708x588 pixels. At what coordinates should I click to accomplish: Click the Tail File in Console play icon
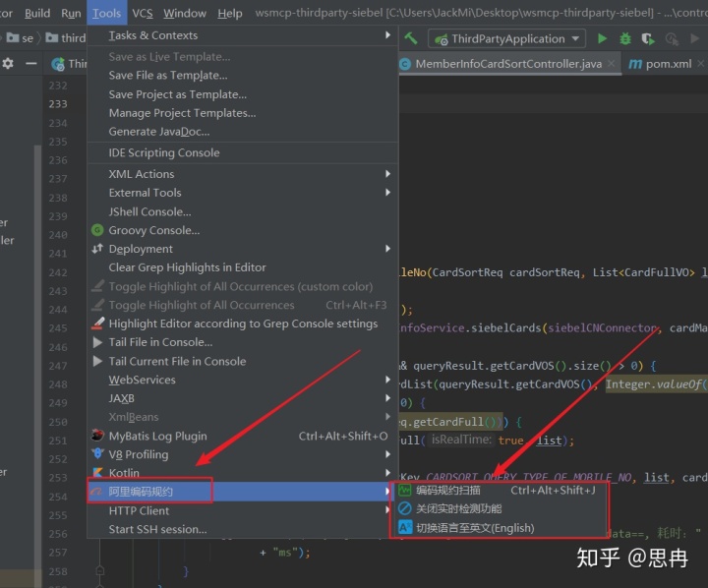coord(97,342)
